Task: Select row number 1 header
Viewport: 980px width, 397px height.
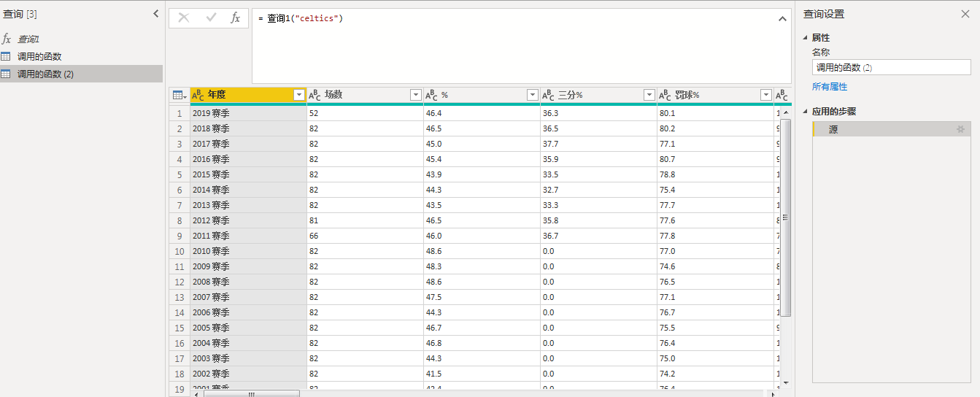Action: 179,113
